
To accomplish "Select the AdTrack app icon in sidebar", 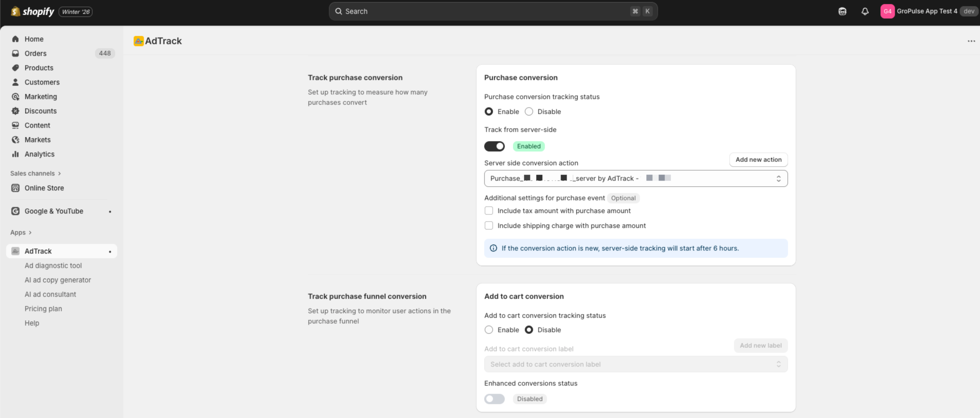I will [15, 251].
